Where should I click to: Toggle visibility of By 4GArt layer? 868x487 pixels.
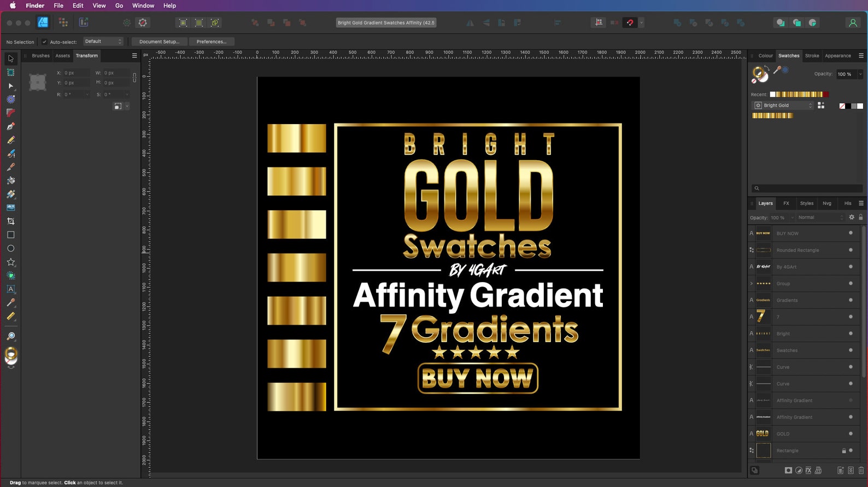point(851,266)
